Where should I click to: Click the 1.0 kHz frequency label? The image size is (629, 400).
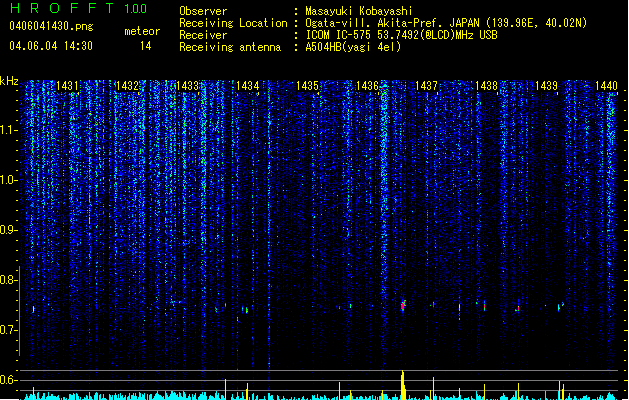coord(8,180)
